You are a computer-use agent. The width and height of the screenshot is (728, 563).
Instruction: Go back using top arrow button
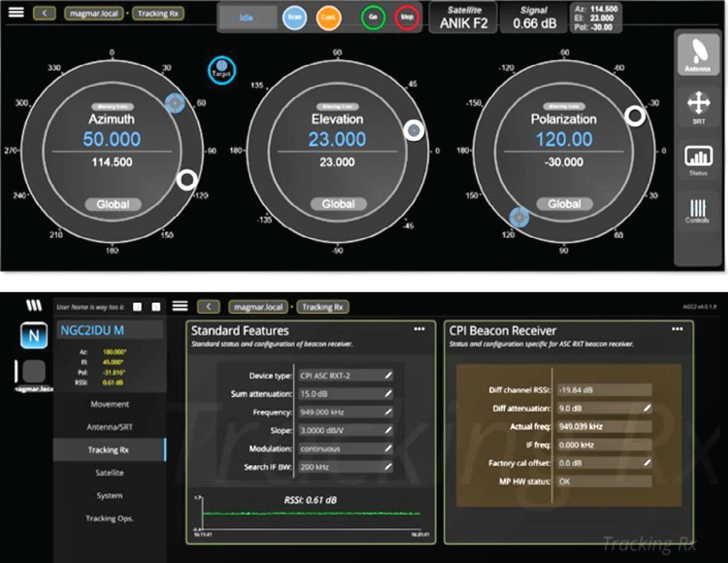click(x=44, y=13)
